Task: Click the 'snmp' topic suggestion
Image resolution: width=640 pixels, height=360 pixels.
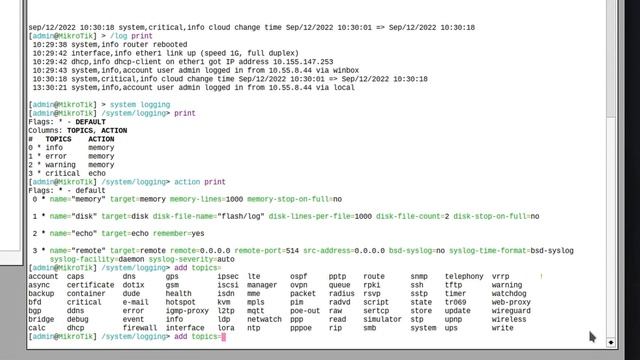Action: coord(419,276)
